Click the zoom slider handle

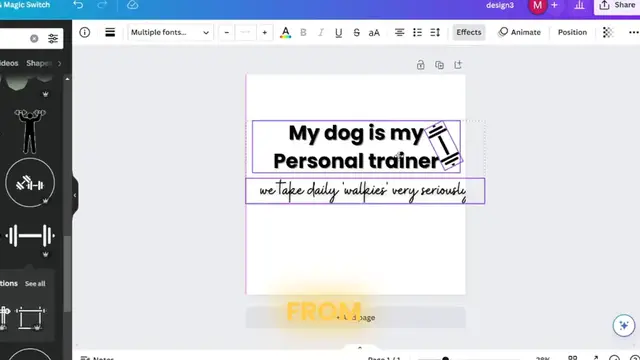point(445,359)
